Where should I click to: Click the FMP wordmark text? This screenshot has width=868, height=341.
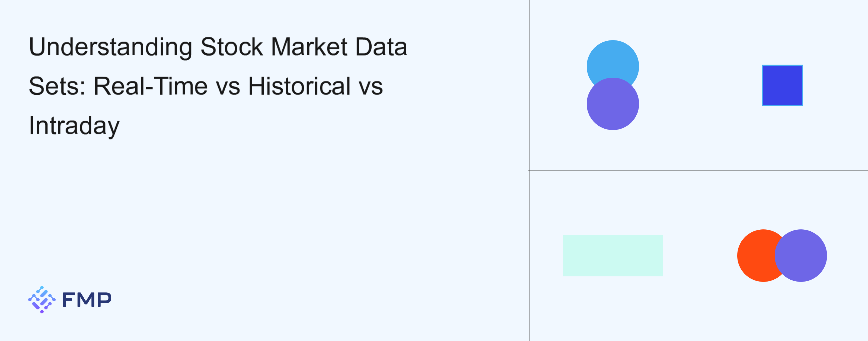pyautogui.click(x=87, y=299)
